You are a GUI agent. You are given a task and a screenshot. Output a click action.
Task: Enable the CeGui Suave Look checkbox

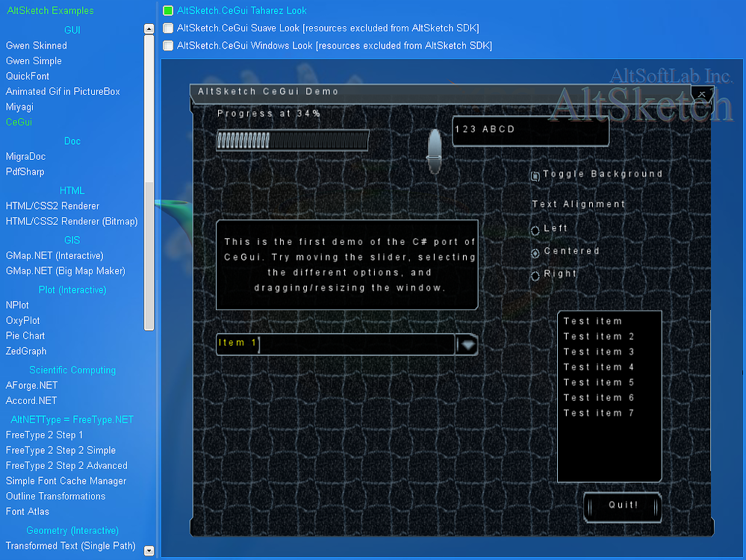pos(168,28)
